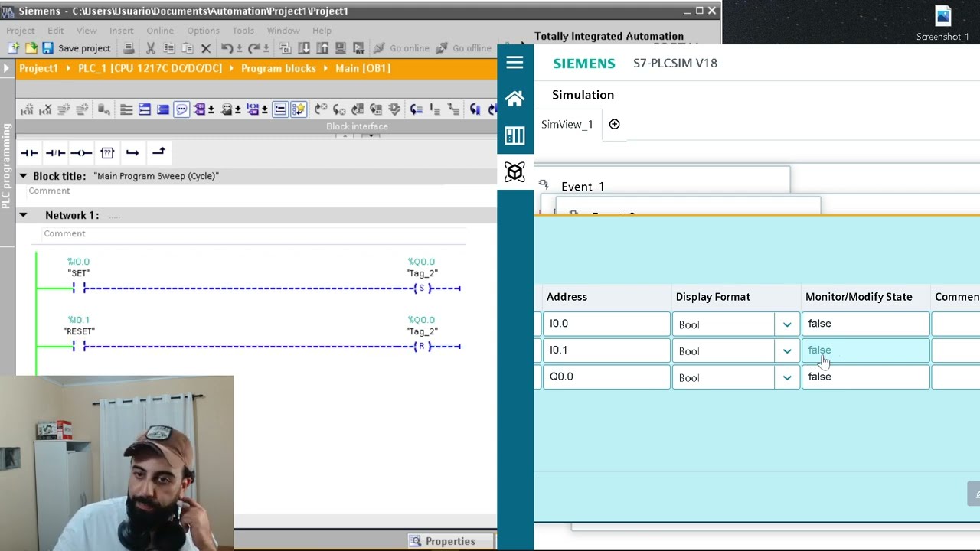Open the Help menu
Viewport: 980px width, 551px height.
coord(322,31)
